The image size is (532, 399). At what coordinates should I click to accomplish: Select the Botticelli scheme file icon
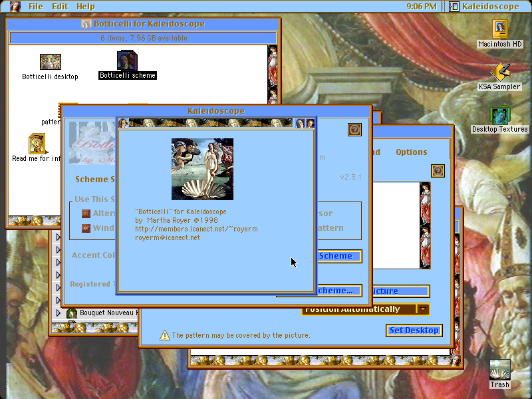point(127,61)
